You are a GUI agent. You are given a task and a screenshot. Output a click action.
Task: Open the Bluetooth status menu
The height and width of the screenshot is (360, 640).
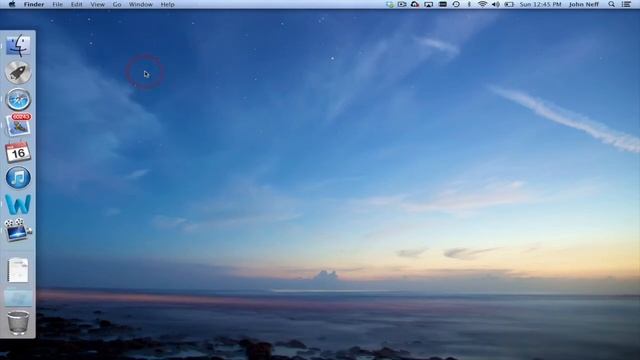469,4
